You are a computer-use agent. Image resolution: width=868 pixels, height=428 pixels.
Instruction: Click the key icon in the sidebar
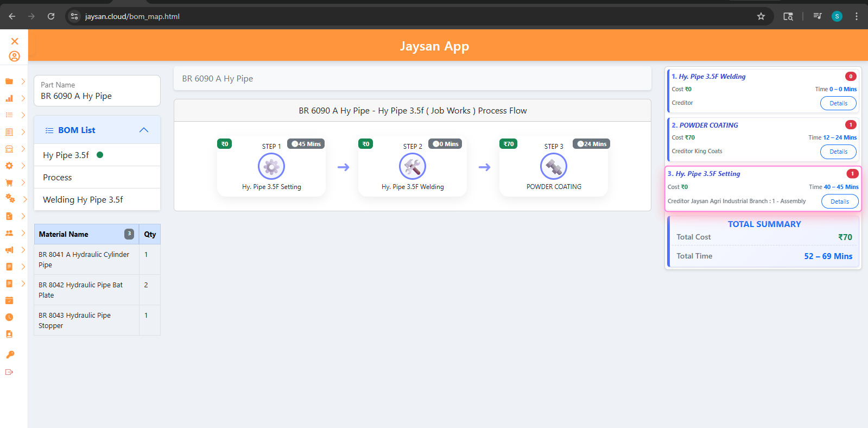click(10, 355)
